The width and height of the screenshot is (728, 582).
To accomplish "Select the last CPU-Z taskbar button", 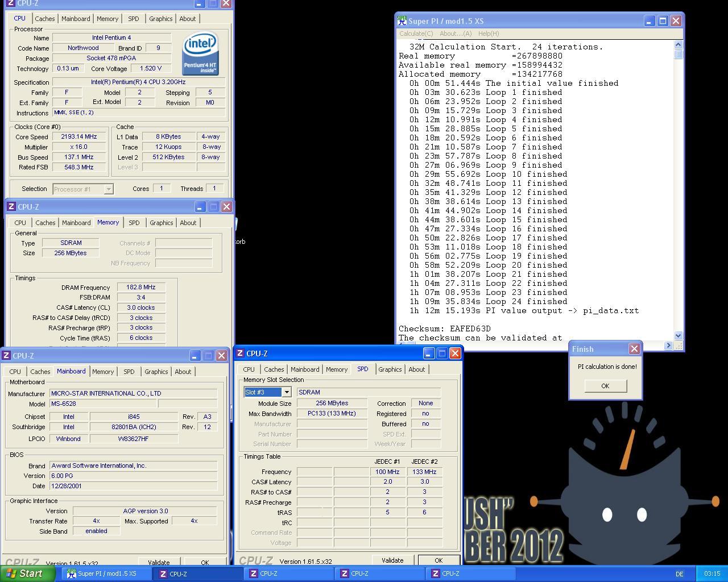I will coord(471,573).
